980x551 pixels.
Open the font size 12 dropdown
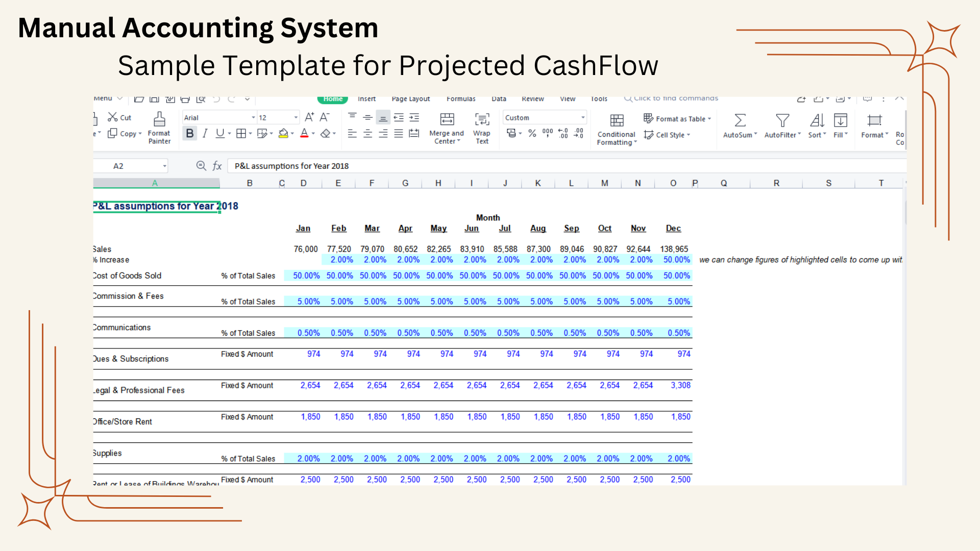coord(296,117)
